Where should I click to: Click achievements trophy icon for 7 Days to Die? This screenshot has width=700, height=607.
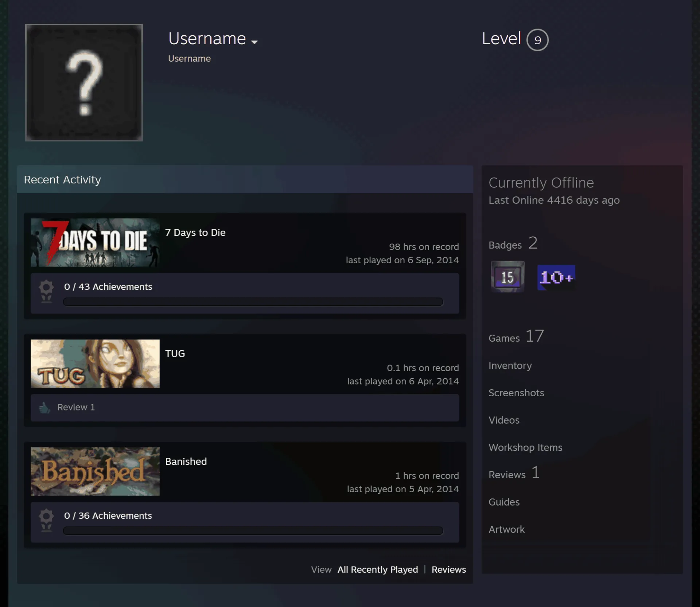(x=46, y=291)
